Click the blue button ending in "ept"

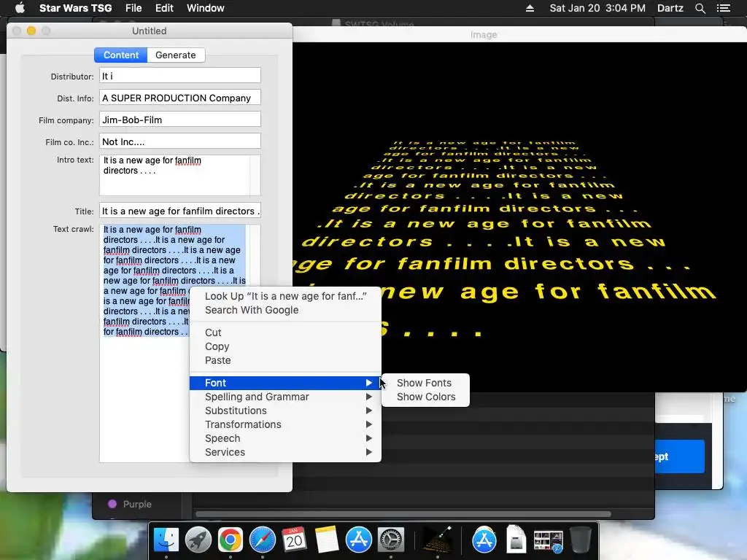click(x=680, y=456)
